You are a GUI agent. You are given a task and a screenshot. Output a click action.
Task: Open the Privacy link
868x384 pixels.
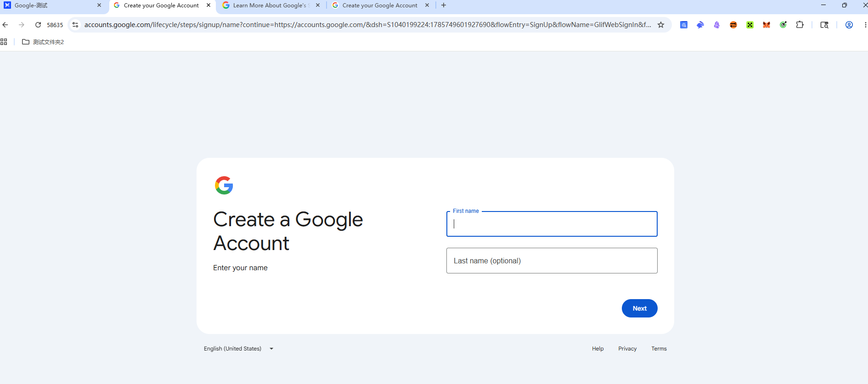click(x=627, y=349)
